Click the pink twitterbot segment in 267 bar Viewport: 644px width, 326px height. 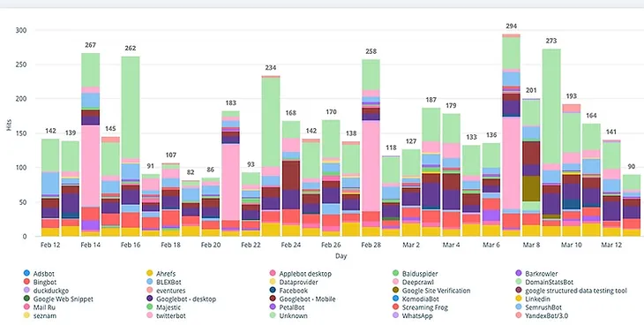pos(90,166)
